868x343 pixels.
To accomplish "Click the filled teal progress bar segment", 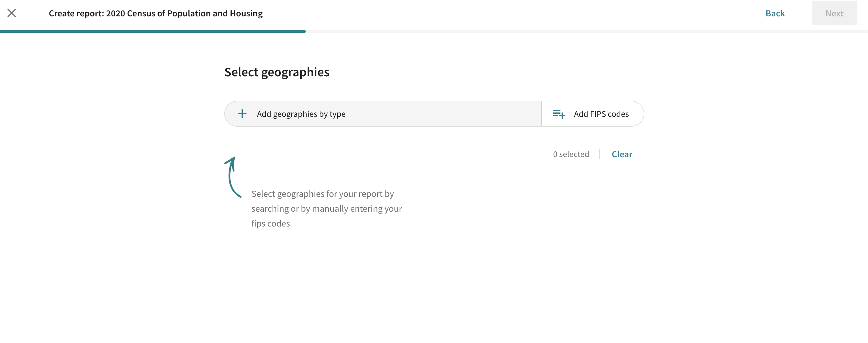I will pos(153,31).
